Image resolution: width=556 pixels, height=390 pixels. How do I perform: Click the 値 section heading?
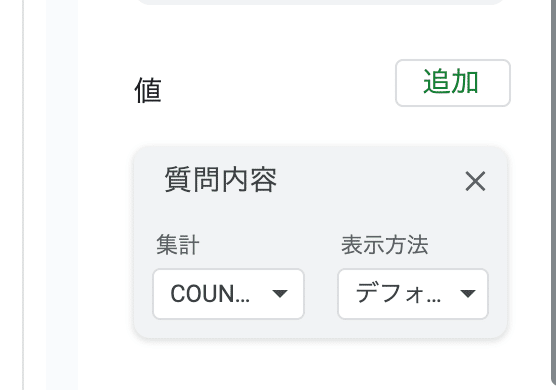[148, 91]
